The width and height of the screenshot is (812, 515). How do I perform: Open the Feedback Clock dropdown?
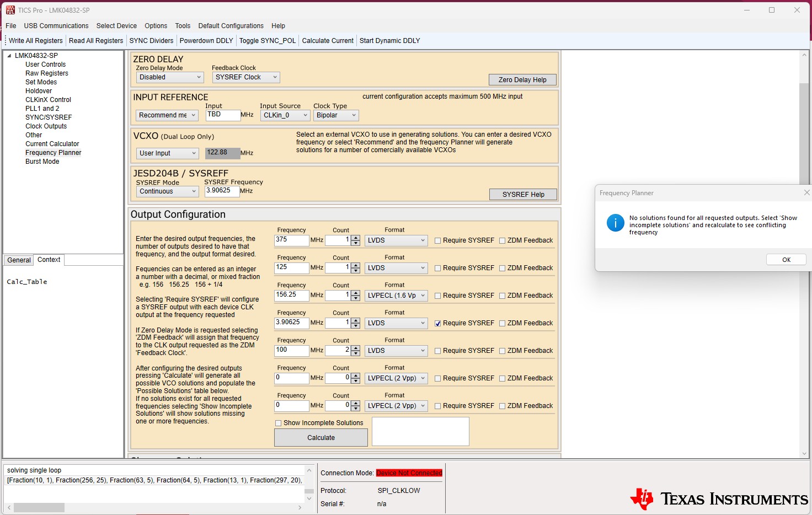pyautogui.click(x=246, y=77)
